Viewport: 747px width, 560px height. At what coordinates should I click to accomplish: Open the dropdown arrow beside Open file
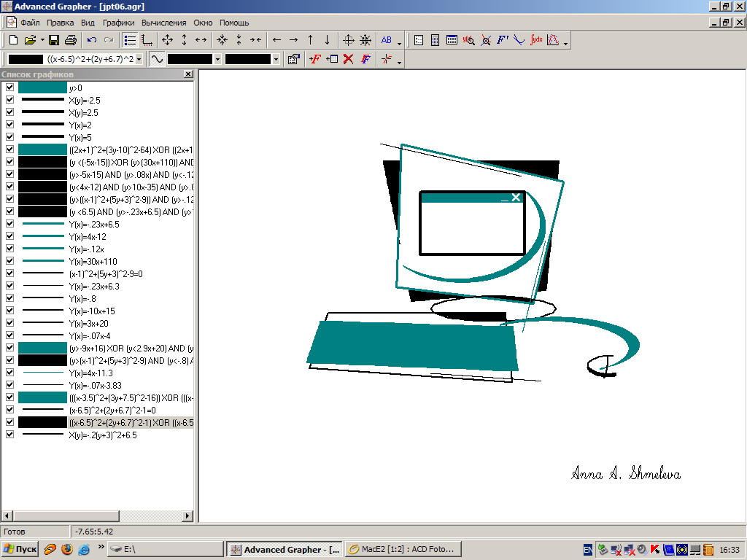42,40
